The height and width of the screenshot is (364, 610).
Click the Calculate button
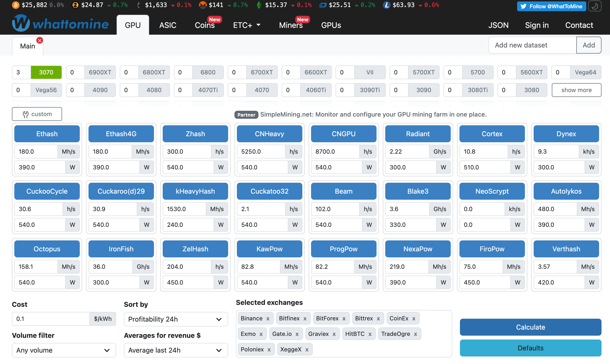(x=531, y=327)
